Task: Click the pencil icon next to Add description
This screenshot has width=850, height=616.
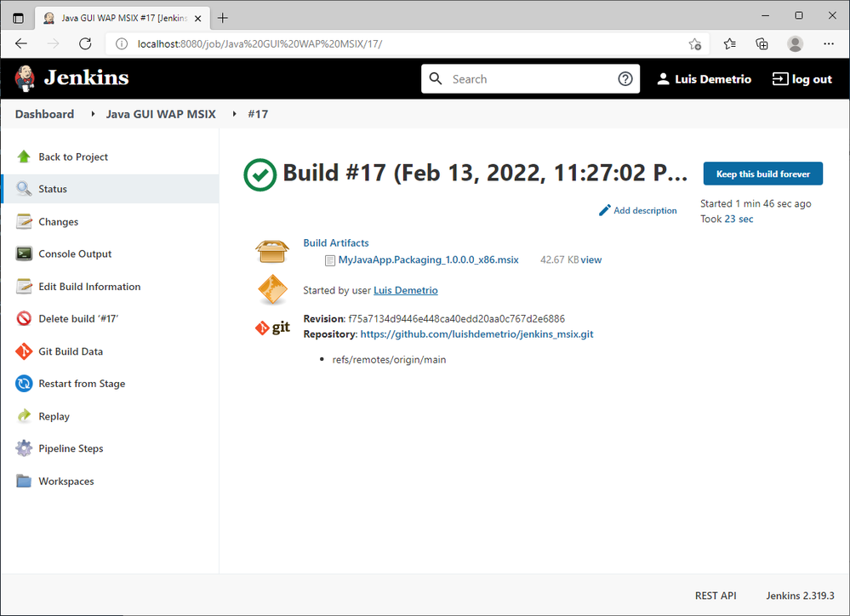Action: (x=604, y=210)
